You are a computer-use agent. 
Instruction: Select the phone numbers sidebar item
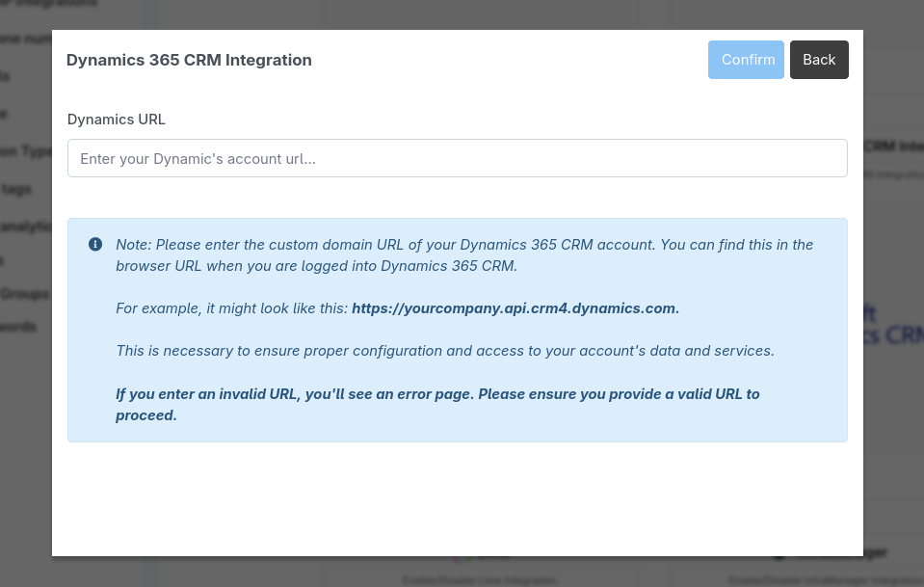27,39
